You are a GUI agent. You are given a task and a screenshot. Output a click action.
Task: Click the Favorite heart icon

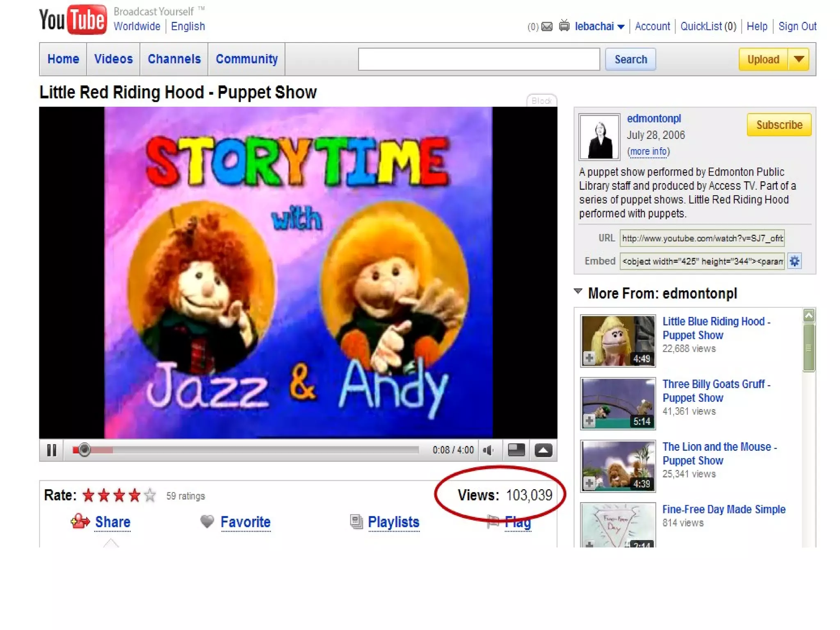pyautogui.click(x=207, y=522)
